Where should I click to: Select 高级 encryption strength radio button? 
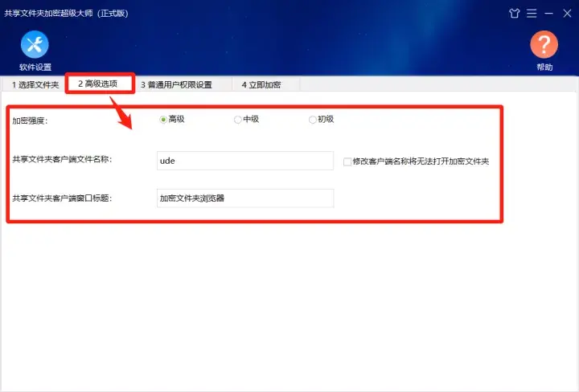[x=163, y=120]
